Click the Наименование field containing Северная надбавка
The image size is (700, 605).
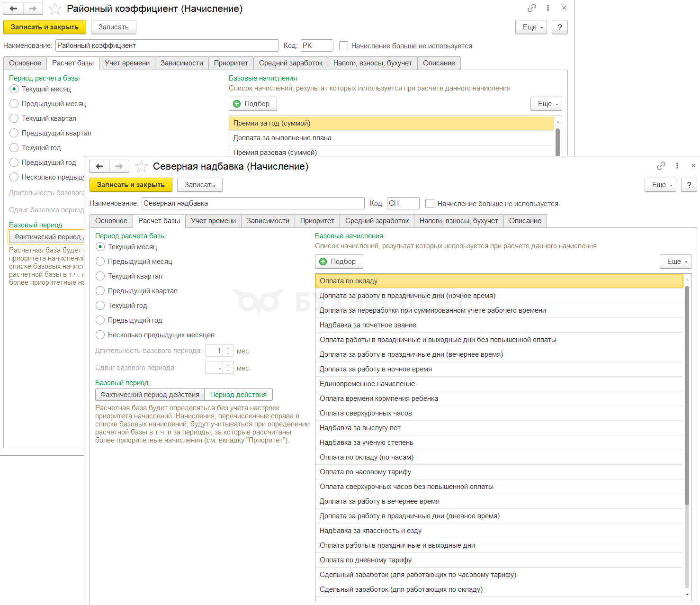tap(253, 203)
